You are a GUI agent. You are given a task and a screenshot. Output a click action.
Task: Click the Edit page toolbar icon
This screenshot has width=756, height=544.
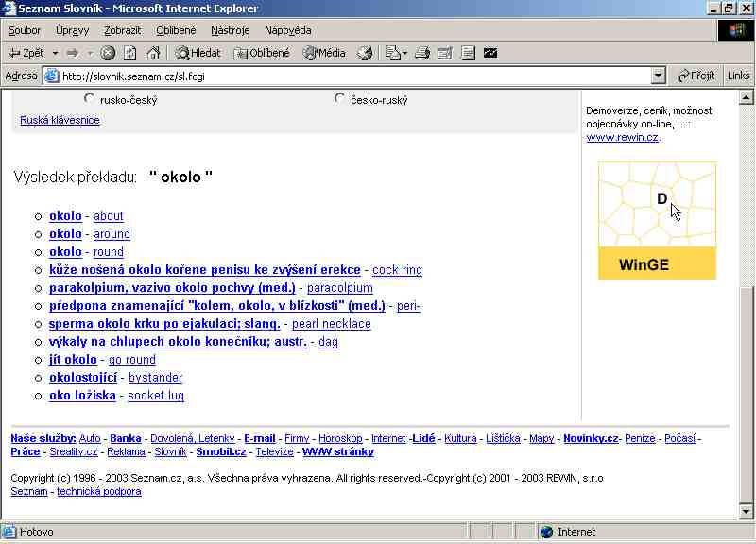(444, 53)
